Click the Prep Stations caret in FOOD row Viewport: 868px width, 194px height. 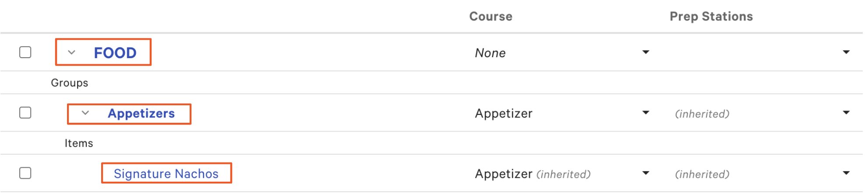(x=846, y=52)
